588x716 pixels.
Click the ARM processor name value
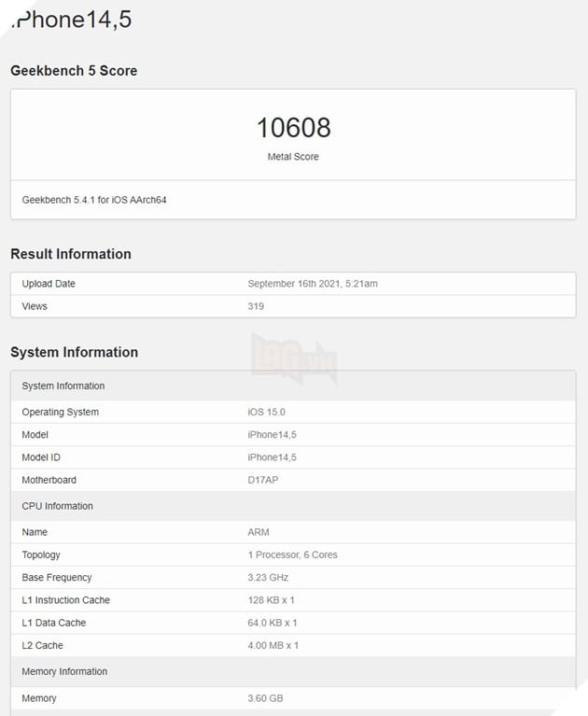pyautogui.click(x=259, y=532)
